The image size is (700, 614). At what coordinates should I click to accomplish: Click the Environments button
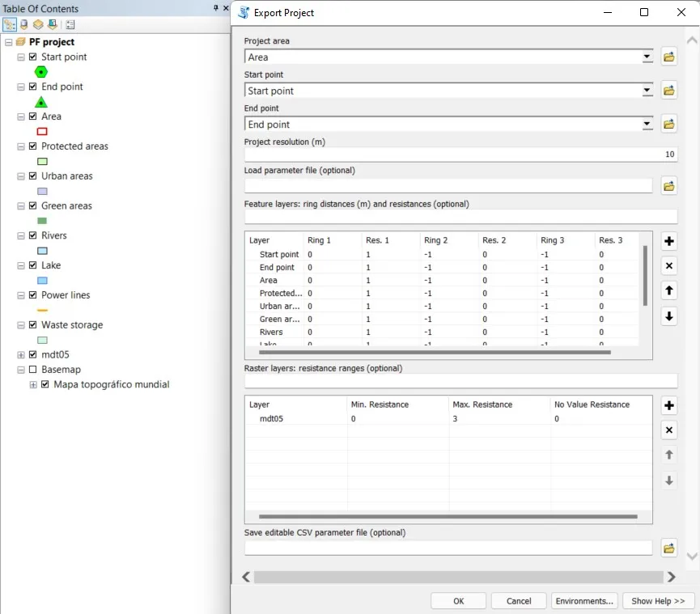584,600
